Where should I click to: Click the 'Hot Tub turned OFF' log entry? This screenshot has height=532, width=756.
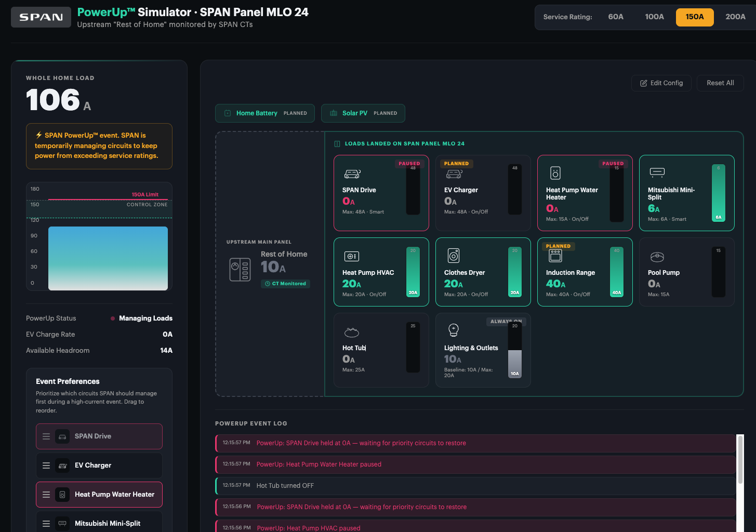[475, 486]
